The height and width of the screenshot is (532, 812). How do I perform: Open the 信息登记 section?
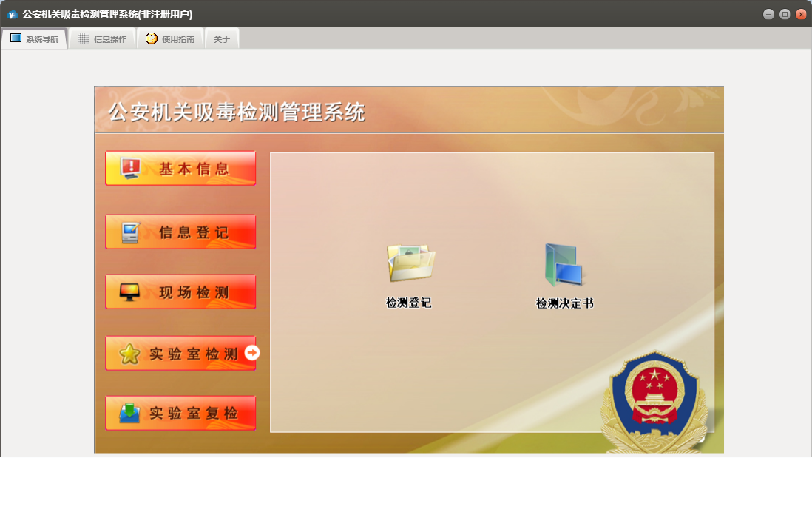180,232
